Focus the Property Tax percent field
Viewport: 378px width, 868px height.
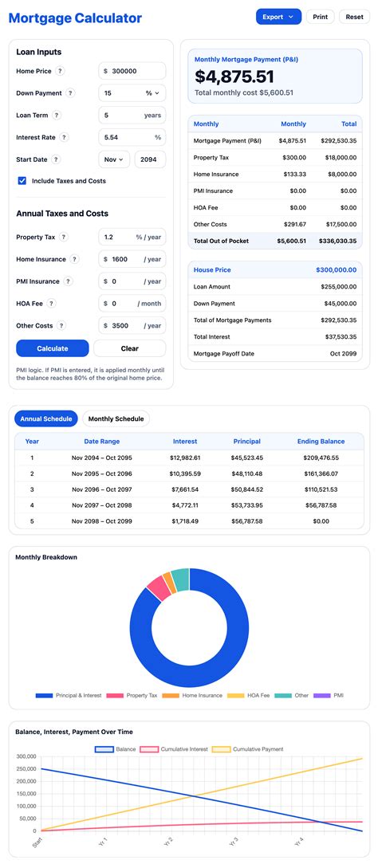132,237
